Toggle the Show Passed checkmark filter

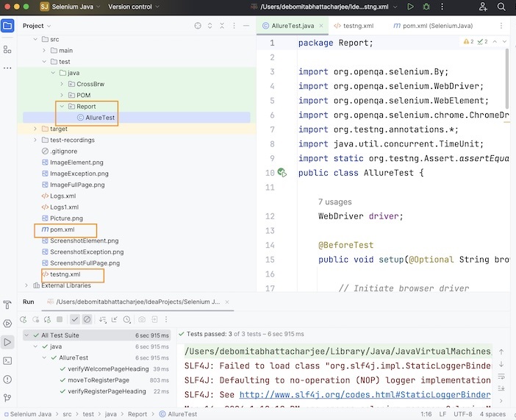(x=75, y=319)
